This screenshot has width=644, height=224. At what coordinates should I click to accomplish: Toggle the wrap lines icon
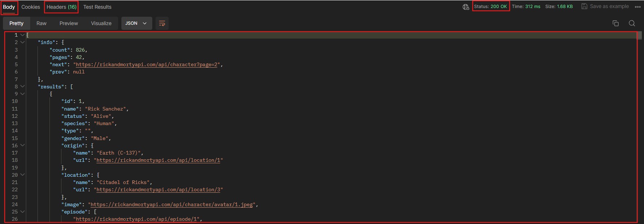[162, 23]
